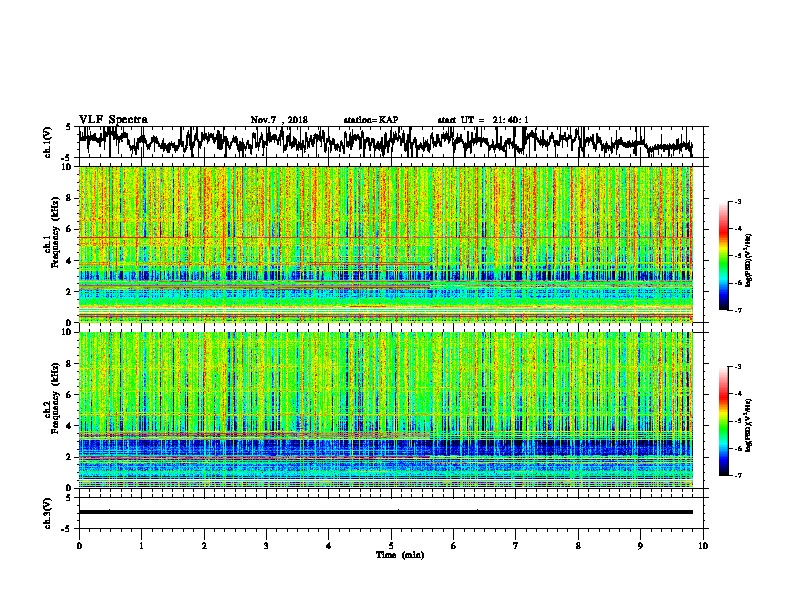This screenshot has height=612, width=792.
Task: Click the "Time (min)" horizontal axis label
Action: (400, 555)
